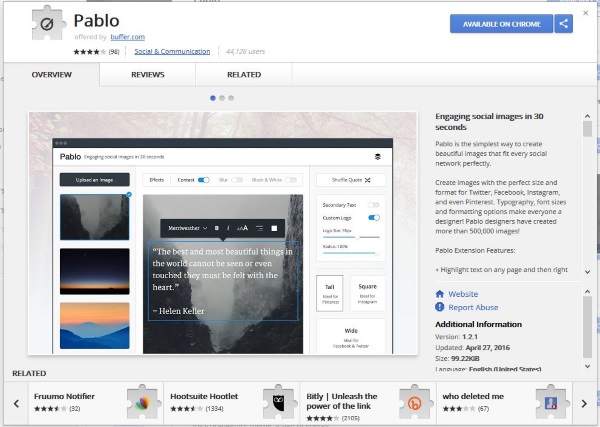This screenshot has width=600, height=427.
Task: Select the Square size option
Action: 367,293
